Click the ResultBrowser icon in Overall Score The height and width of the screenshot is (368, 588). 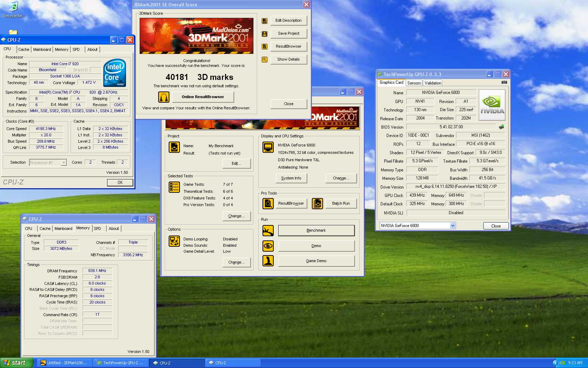265,47
